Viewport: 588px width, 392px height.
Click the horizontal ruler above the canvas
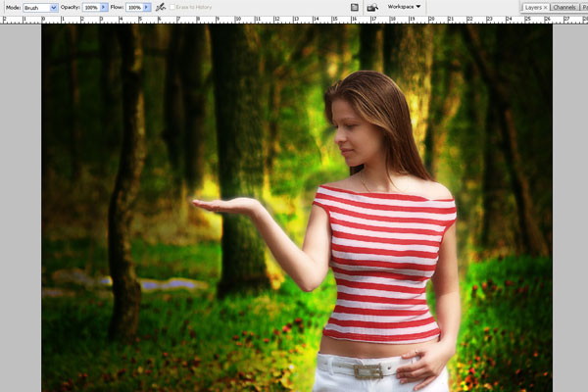point(294,19)
